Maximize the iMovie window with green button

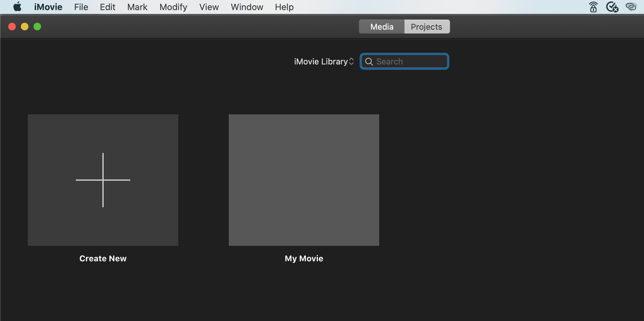[x=37, y=27]
